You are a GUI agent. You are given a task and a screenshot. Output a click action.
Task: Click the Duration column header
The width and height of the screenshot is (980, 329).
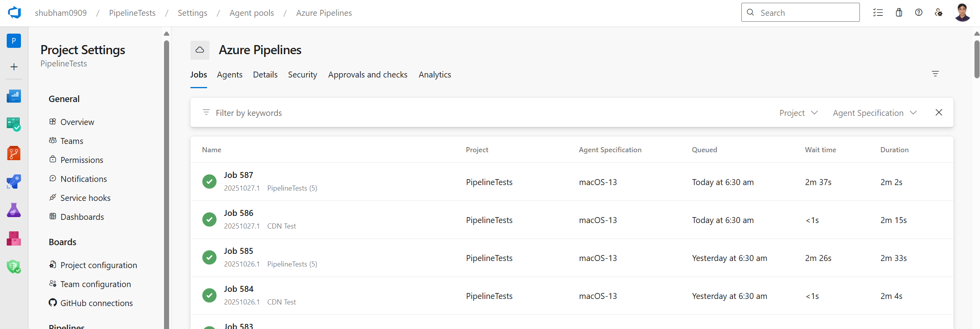895,150
